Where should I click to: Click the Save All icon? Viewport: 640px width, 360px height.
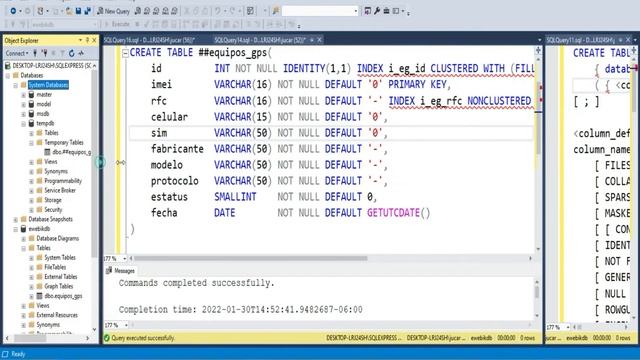[x=87, y=11]
